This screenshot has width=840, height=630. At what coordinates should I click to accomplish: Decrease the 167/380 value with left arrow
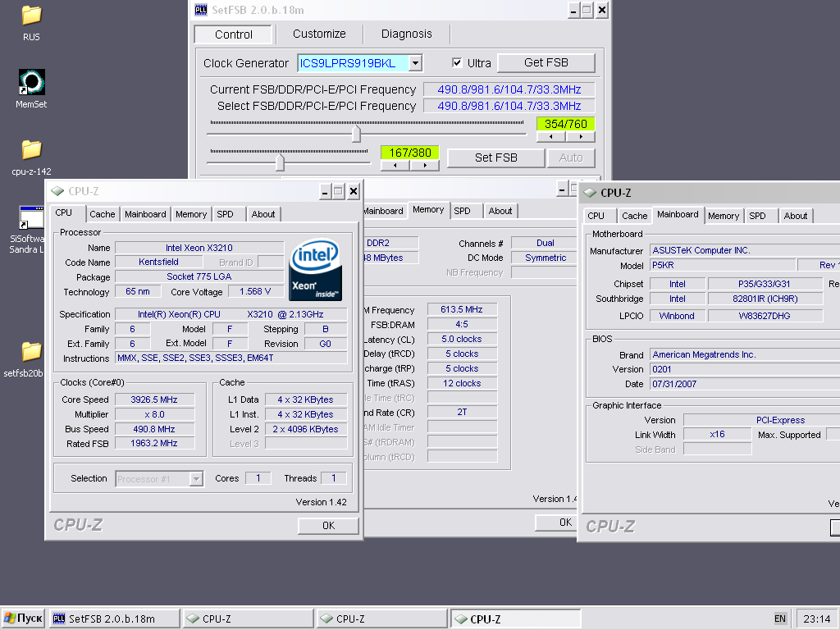pos(395,166)
